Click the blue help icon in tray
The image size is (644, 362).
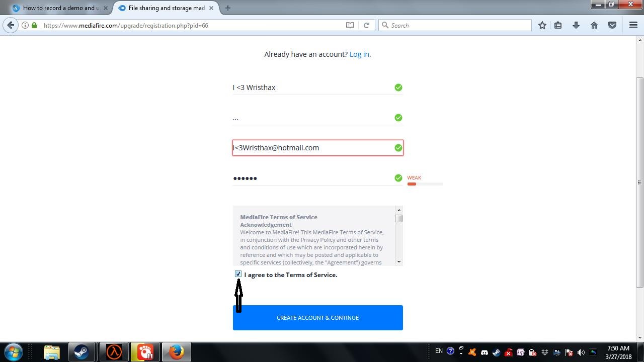[x=450, y=351]
